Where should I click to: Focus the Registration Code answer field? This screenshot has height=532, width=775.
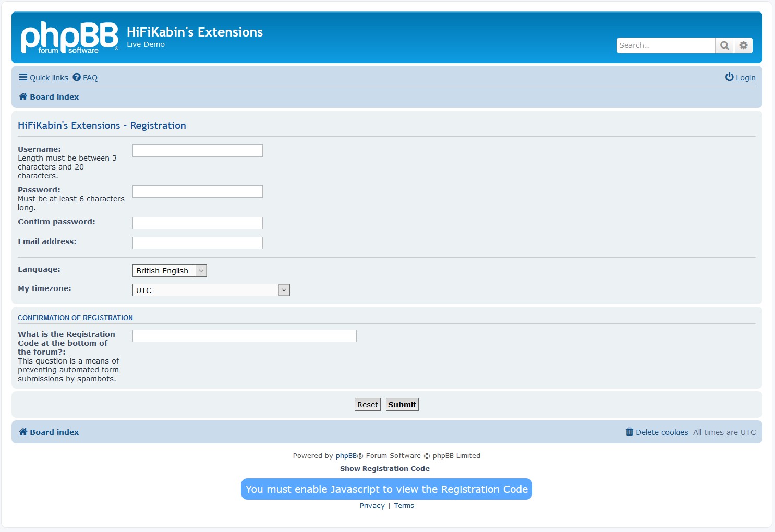pyautogui.click(x=245, y=336)
